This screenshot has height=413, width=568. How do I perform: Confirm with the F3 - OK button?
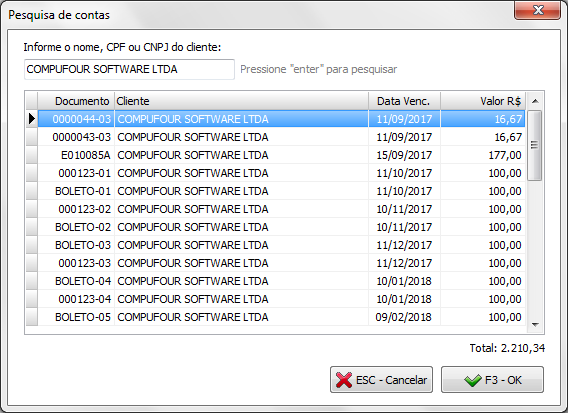click(492, 380)
